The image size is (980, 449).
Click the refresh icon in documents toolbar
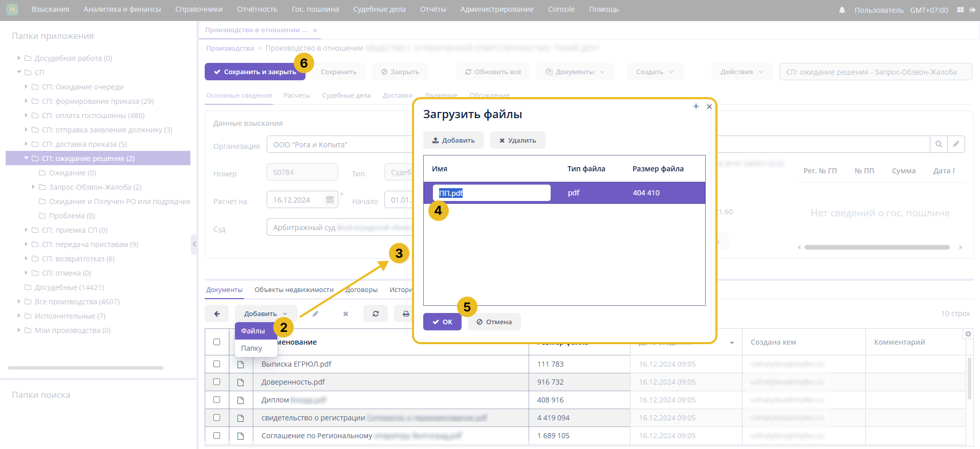pyautogui.click(x=376, y=313)
